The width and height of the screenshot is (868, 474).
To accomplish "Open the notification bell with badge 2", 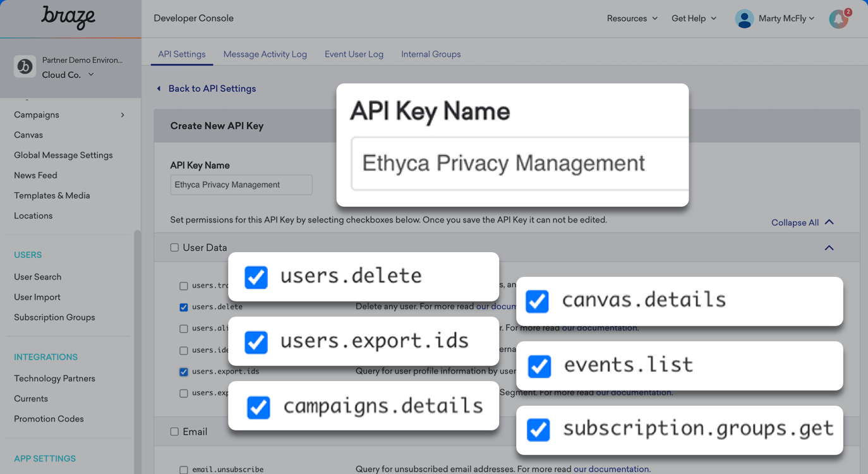I will coord(840,18).
